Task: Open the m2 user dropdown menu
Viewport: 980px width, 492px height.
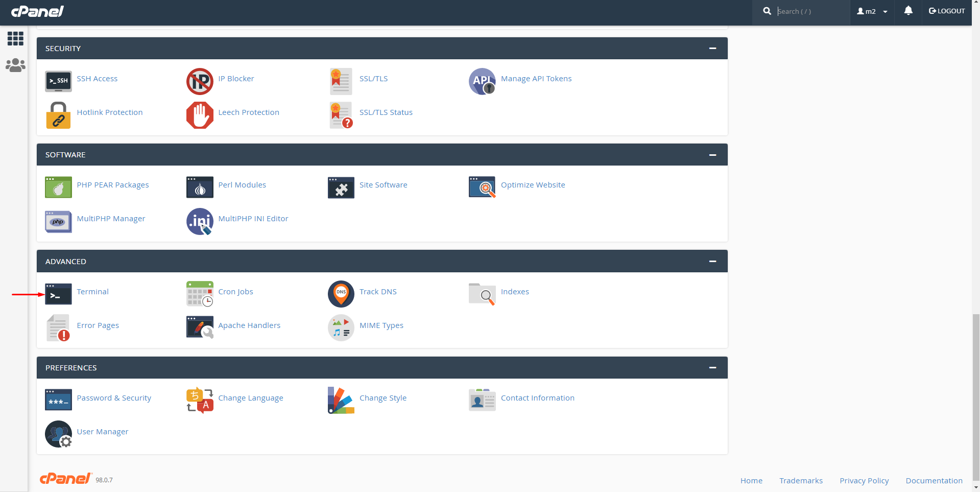Action: tap(872, 11)
